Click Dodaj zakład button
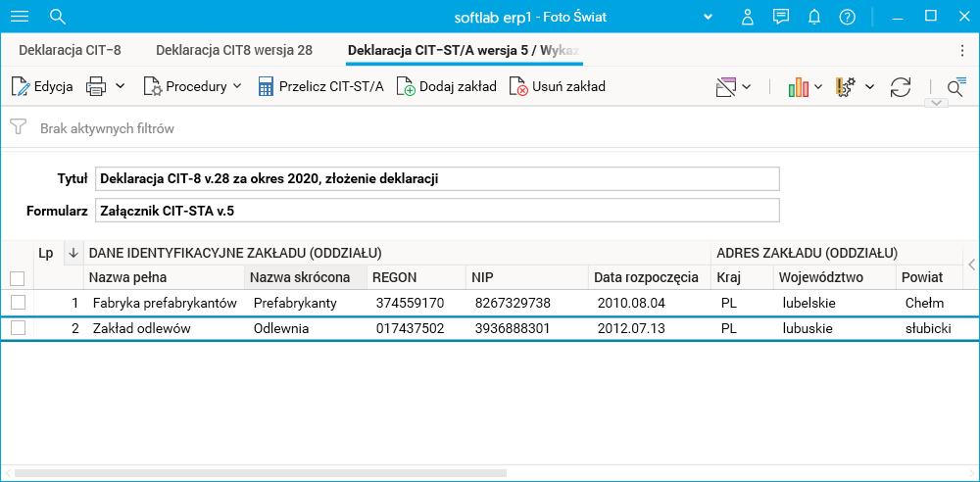The width and height of the screenshot is (980, 482). click(x=447, y=87)
